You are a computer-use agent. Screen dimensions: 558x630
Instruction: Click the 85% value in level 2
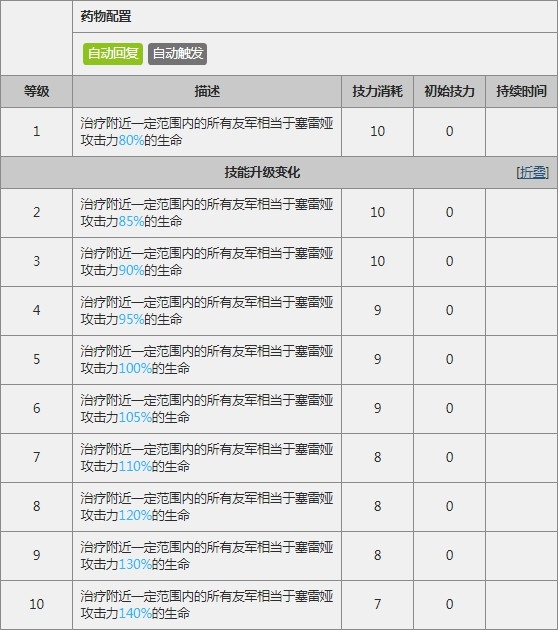pyautogui.click(x=131, y=221)
